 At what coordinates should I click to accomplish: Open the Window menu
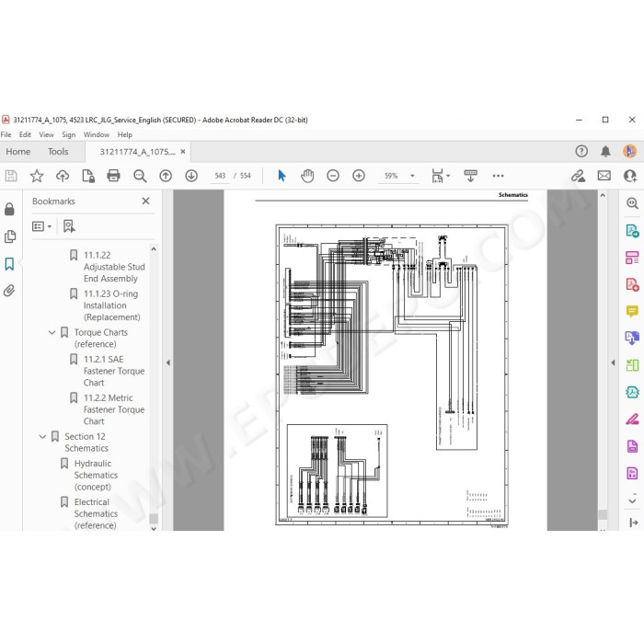click(97, 134)
